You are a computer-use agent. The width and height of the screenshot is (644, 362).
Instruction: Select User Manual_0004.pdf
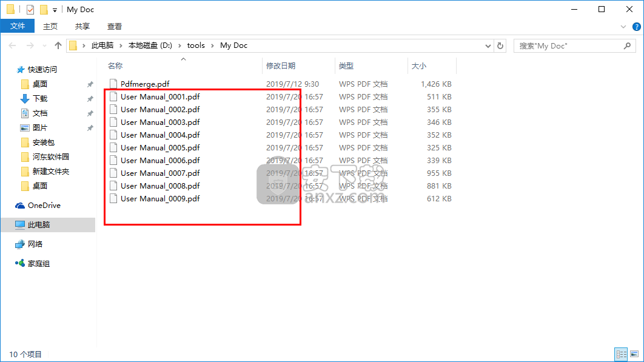160,135
